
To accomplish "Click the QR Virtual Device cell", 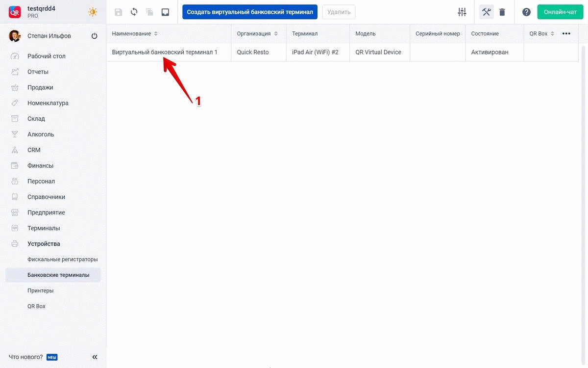I will [380, 52].
